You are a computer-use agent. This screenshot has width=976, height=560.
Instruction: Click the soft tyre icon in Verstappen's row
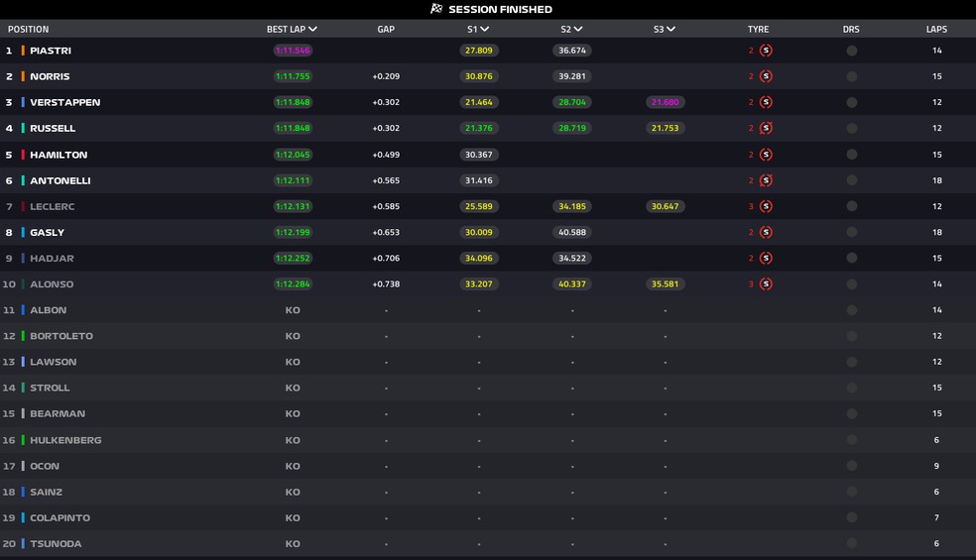767,102
